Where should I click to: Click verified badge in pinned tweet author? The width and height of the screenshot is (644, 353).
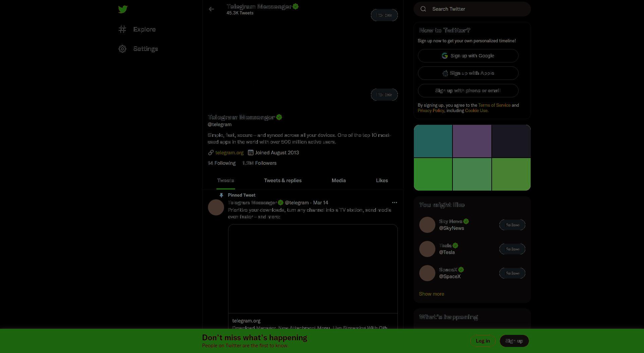[x=281, y=203]
